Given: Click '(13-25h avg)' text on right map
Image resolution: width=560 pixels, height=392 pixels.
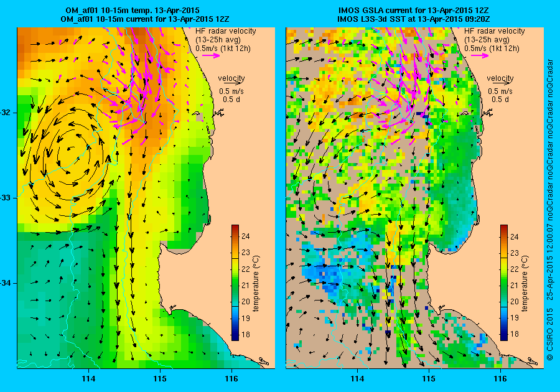Looking at the screenshot, I should pyautogui.click(x=487, y=40).
